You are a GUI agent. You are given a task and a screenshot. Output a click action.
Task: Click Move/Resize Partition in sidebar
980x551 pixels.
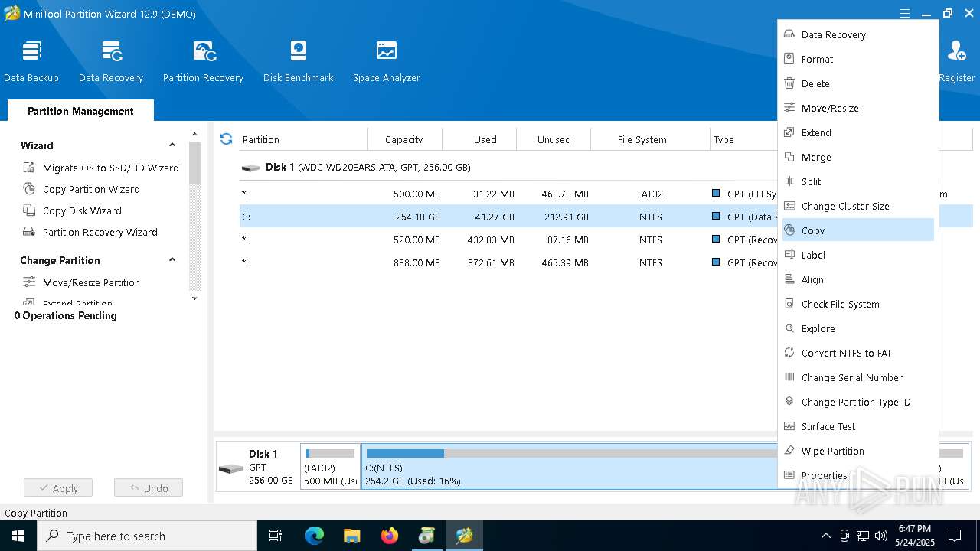pyautogui.click(x=82, y=282)
